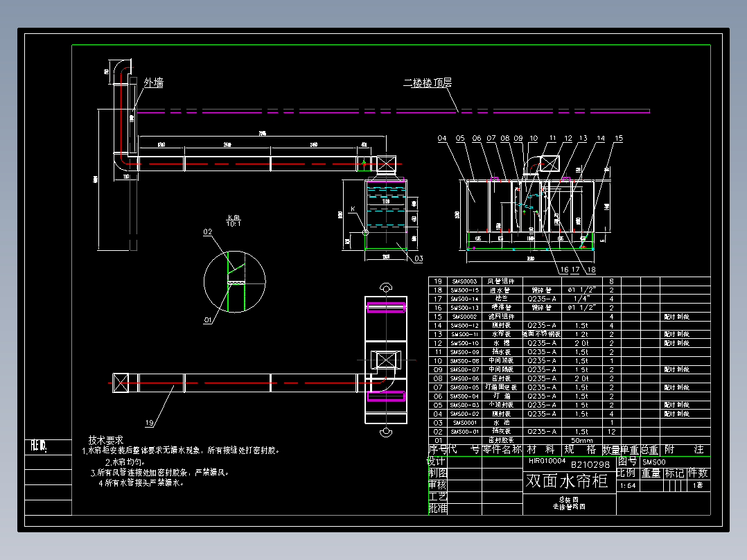Click the 数量 column header
Image resolution: width=747 pixels, height=560 pixels.
click(x=611, y=449)
